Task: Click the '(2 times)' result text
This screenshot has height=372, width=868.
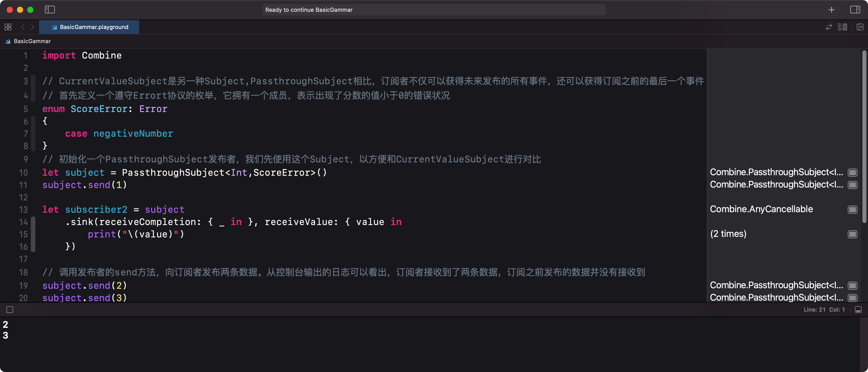Action: (728, 234)
